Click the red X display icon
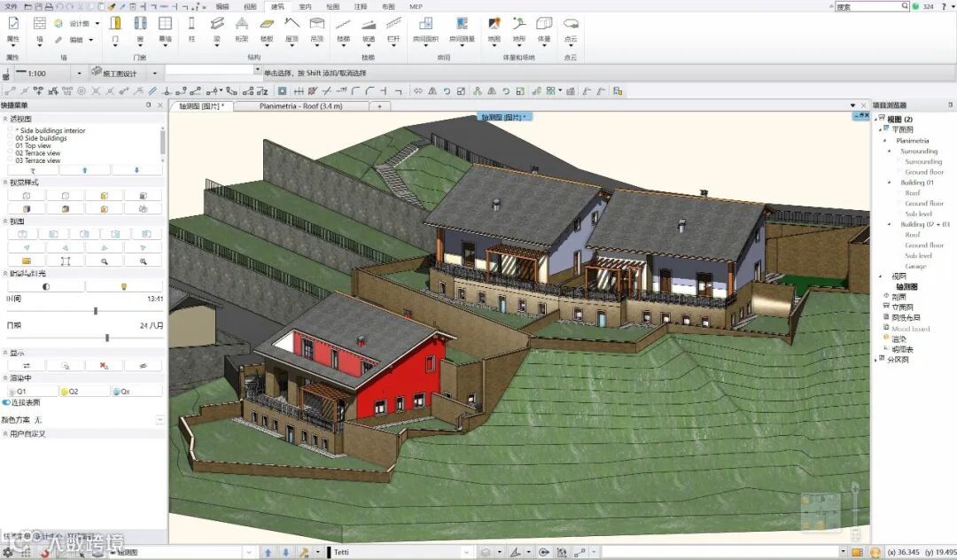The width and height of the screenshot is (957, 560). pos(104,365)
